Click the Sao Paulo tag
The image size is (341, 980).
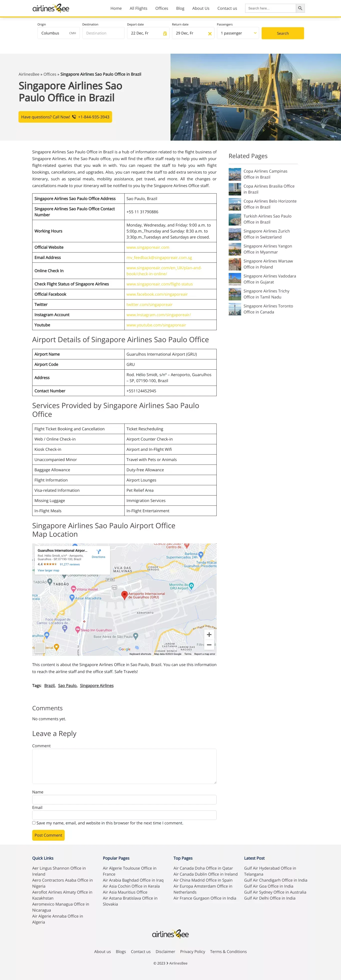67,686
